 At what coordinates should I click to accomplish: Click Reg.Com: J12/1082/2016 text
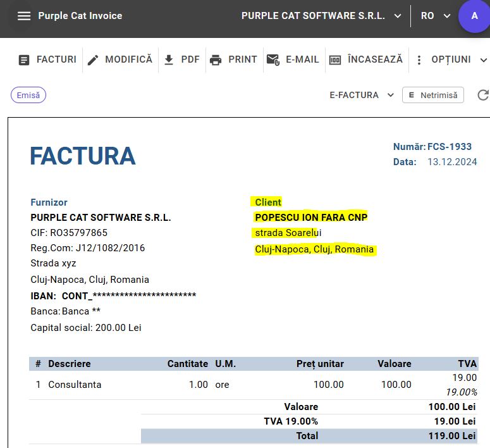[x=87, y=248]
